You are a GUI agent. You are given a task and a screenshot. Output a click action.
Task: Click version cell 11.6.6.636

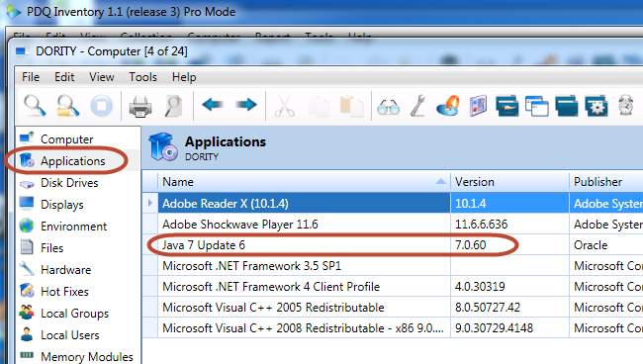coord(509,224)
